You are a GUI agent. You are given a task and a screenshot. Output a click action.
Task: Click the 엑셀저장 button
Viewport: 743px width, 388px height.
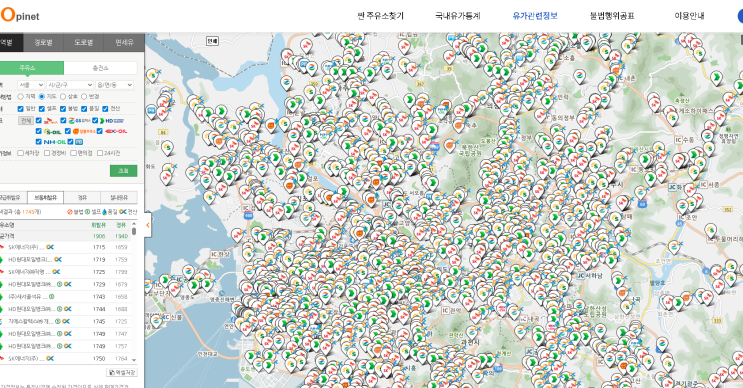pyautogui.click(x=122, y=372)
